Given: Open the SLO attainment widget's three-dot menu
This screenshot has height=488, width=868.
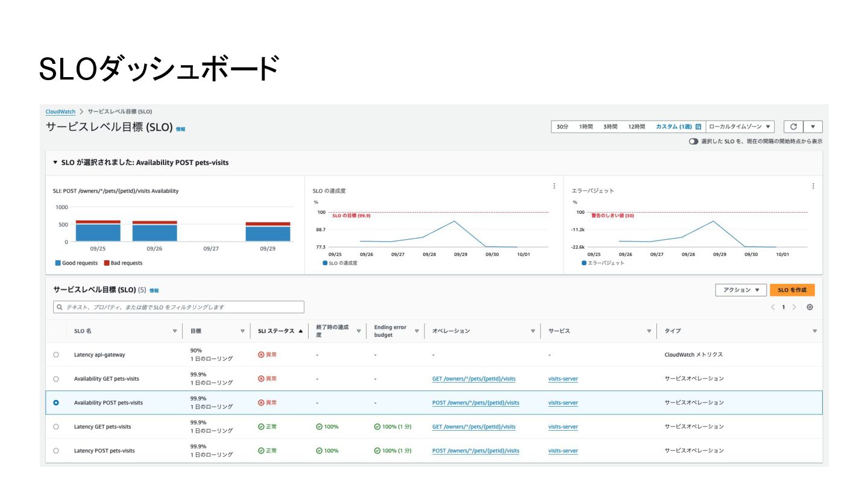Looking at the screenshot, I should click(x=554, y=186).
